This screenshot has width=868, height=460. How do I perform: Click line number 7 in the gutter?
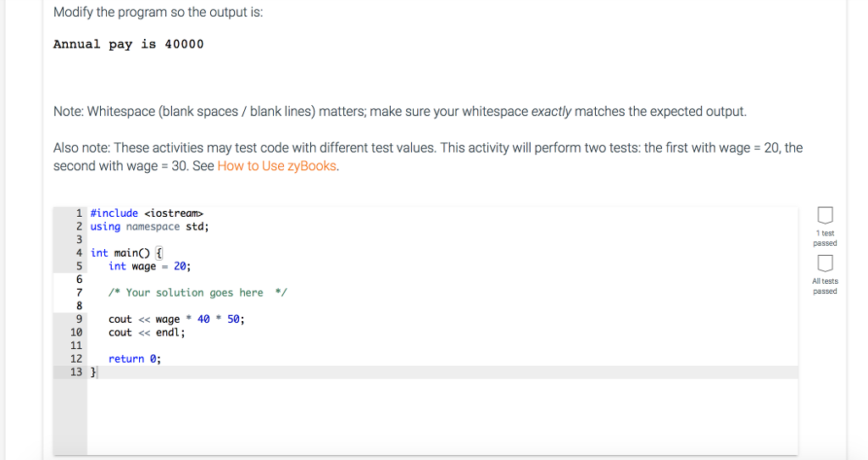[x=79, y=293]
